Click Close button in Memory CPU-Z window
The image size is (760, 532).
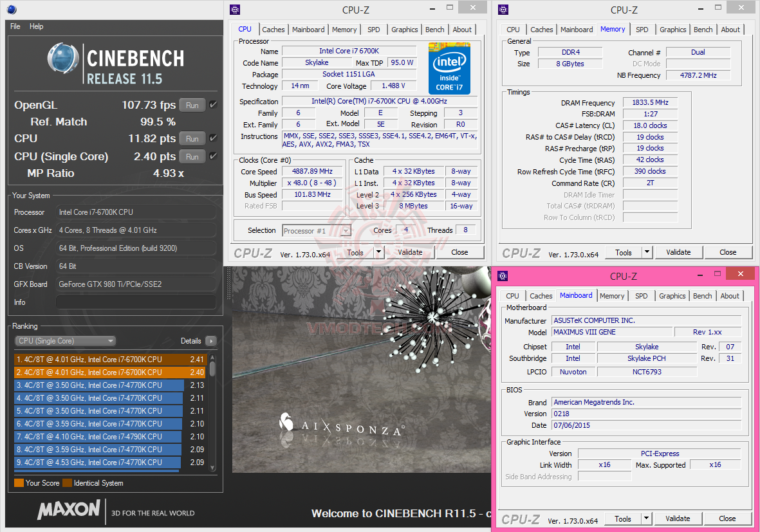(x=728, y=252)
